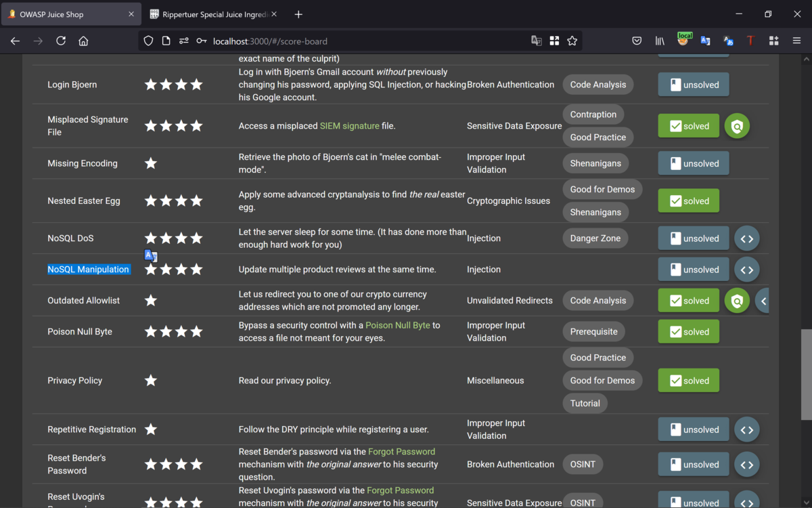
Task: Bookmark this page with the star
Action: tap(572, 41)
